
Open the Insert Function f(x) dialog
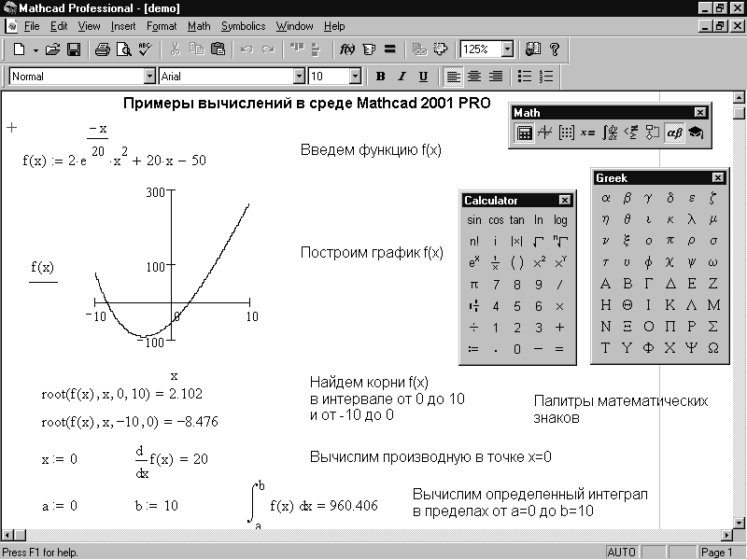(346, 49)
